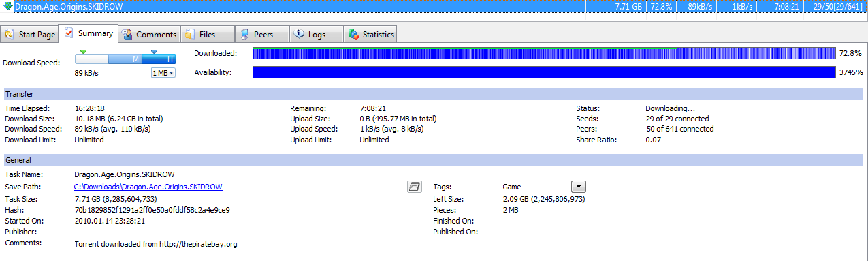Select the Dragon.Age.Origins.SKIDROW task row name
Screen dimensions: 868x261
[63, 7]
